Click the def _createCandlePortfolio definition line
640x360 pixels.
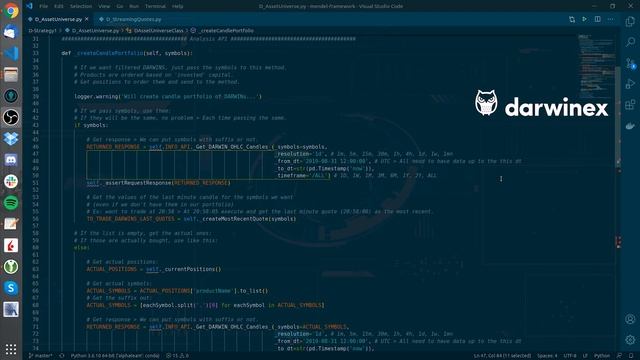click(x=127, y=53)
